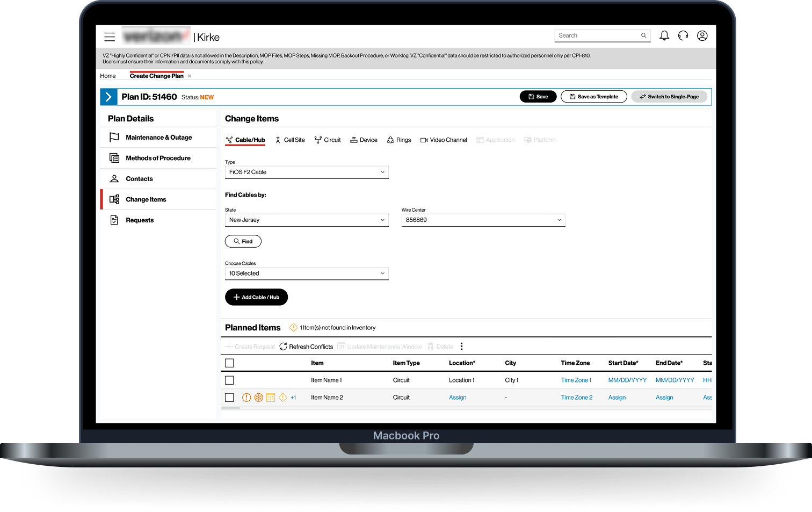Open Methods of Procedure section
Viewport: 812px width, 512px height.
tap(158, 158)
